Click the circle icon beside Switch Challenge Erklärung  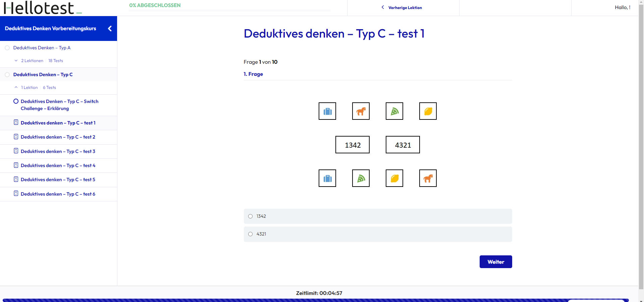pos(16,101)
